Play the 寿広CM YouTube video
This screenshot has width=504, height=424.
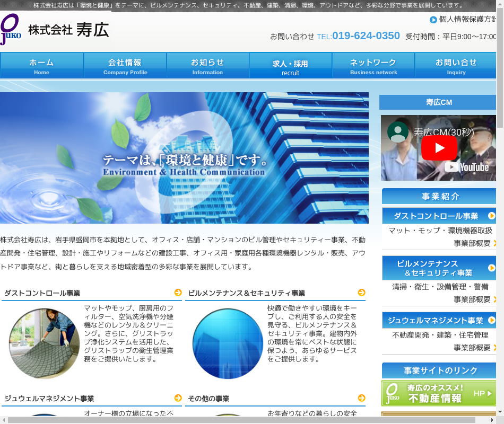439,148
